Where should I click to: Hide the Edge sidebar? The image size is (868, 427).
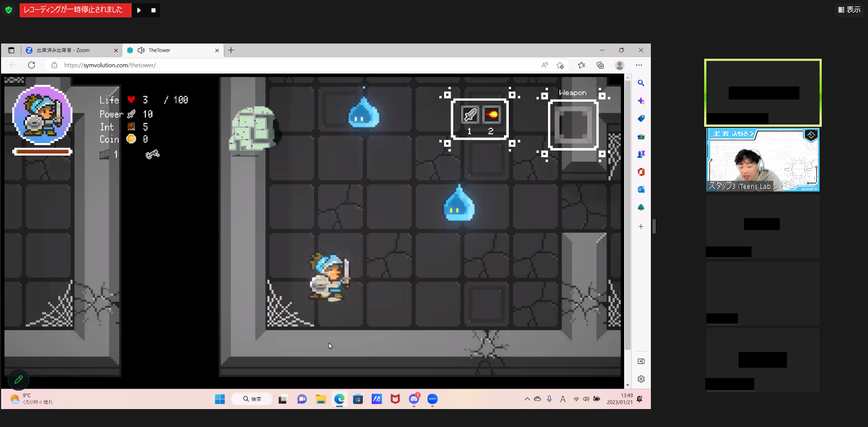click(x=641, y=361)
